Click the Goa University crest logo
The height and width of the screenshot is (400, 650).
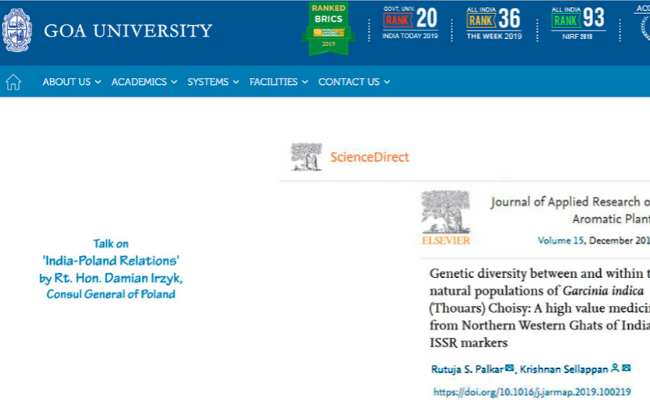pyautogui.click(x=16, y=30)
